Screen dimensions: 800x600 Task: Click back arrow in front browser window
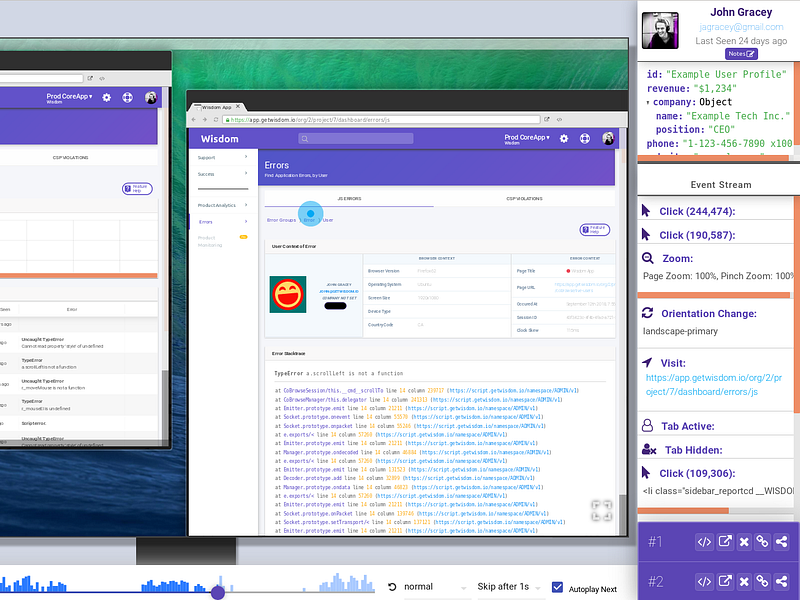(193, 119)
